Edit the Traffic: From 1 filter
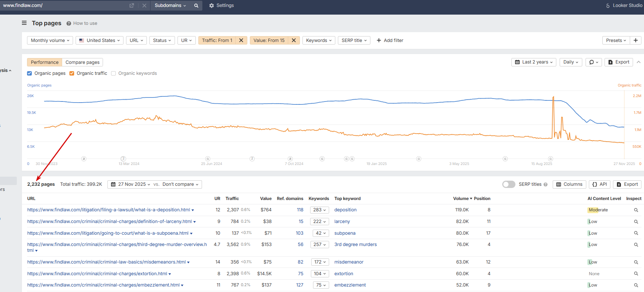Image resolution: width=644 pixels, height=292 pixels. point(217,41)
